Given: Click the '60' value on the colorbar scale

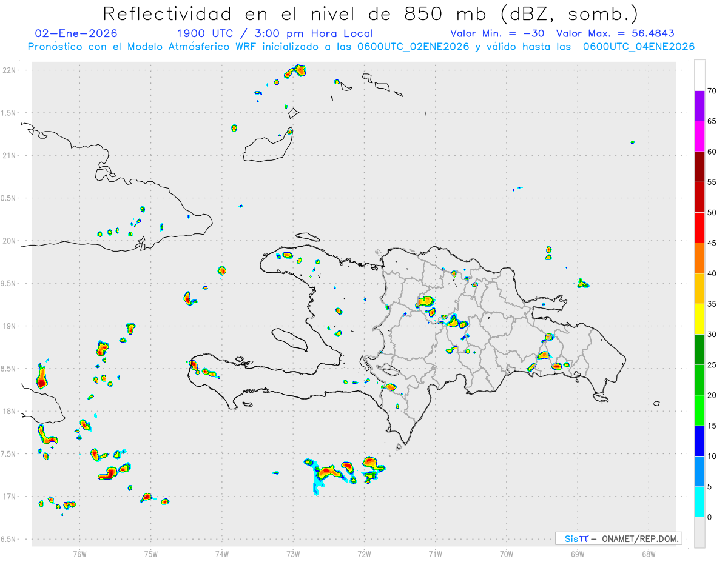Looking at the screenshot, I should click(712, 152).
